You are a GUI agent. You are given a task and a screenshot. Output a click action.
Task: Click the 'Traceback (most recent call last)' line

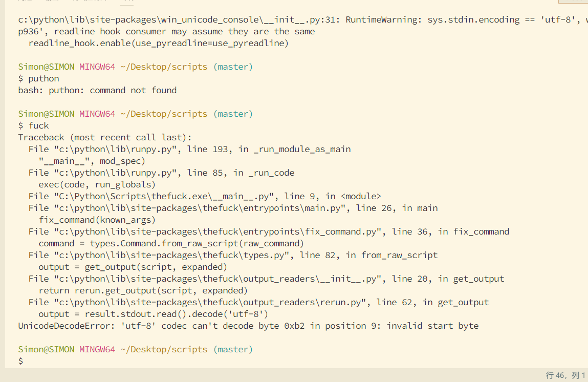point(104,138)
